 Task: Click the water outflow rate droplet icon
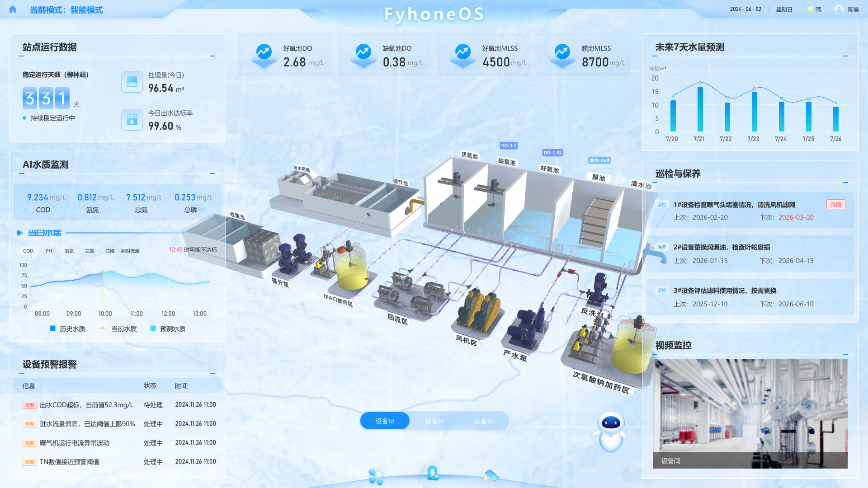point(132,120)
